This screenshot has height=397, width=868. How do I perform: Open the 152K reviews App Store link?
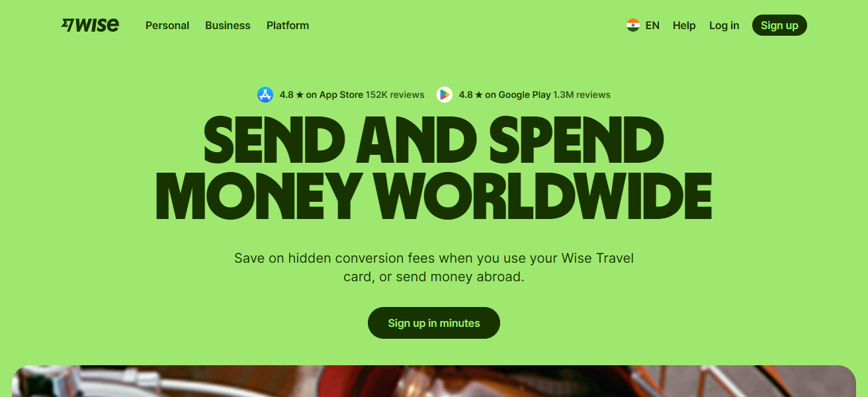[395, 95]
